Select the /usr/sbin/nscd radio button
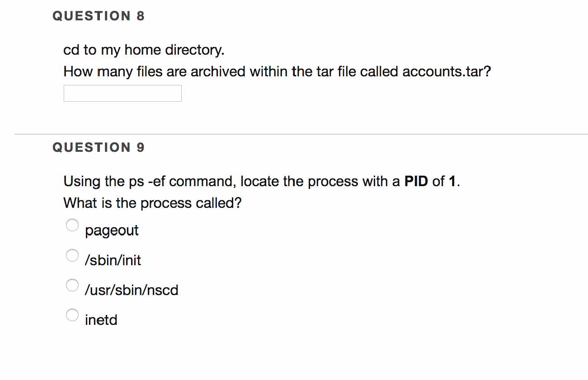 [72, 285]
